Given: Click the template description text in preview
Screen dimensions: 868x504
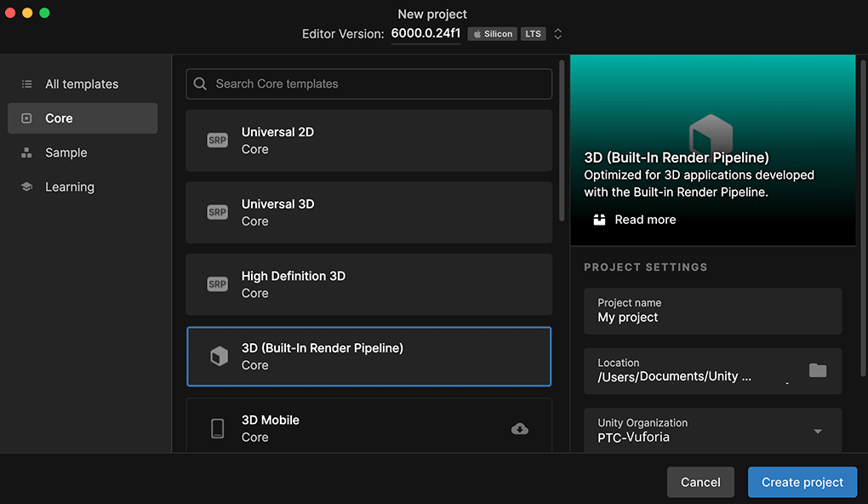Looking at the screenshot, I should tap(700, 184).
